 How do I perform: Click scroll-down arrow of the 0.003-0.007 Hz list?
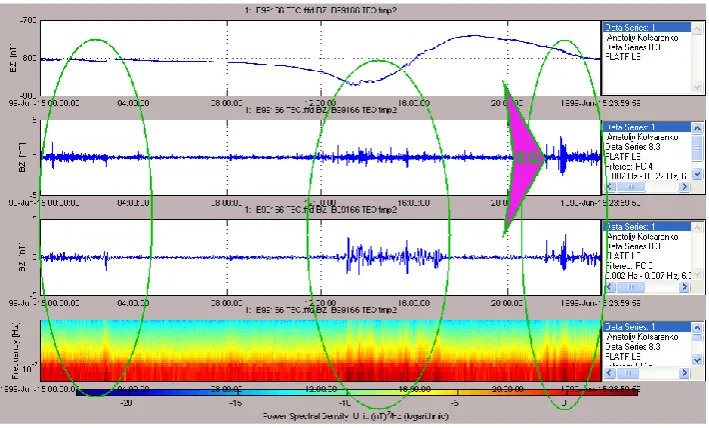pos(697,274)
